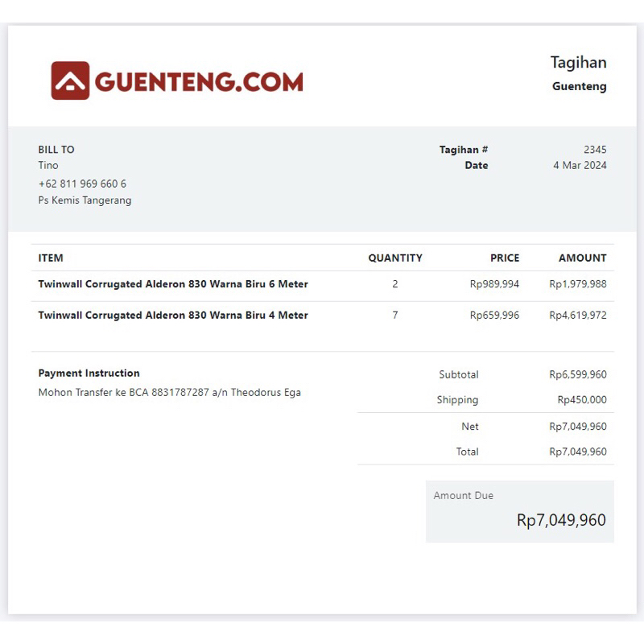Viewport: 644px width, 644px height.
Task: Select invoice number 2345
Action: pyautogui.click(x=595, y=150)
